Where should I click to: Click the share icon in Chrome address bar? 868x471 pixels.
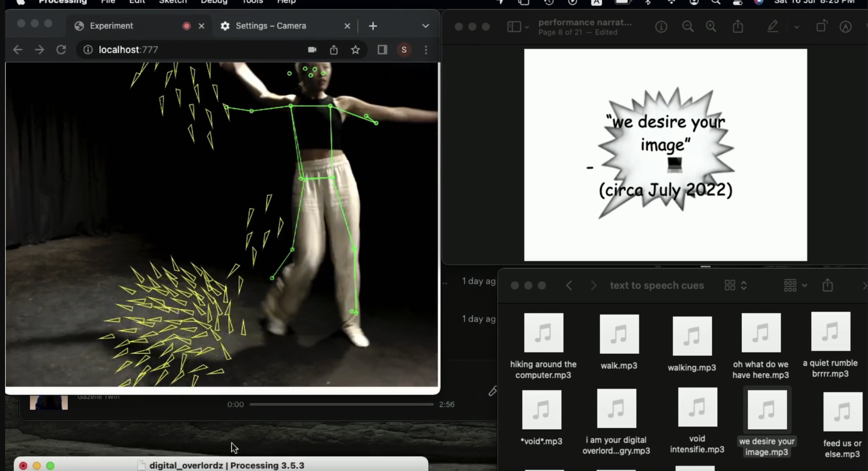coord(334,50)
